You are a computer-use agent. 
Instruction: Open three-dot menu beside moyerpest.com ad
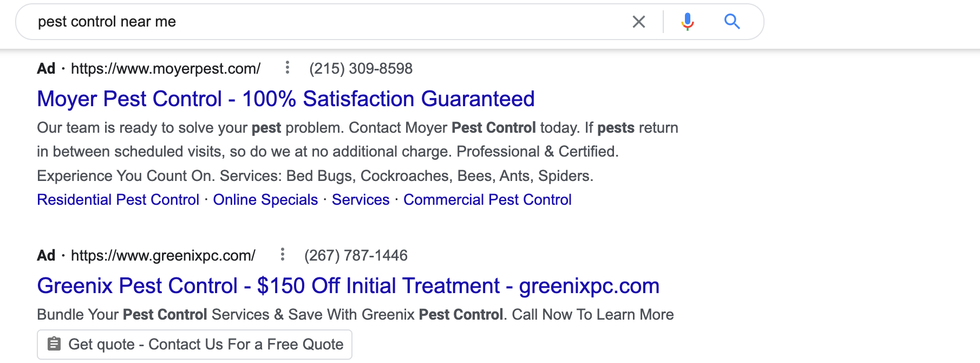click(288, 68)
